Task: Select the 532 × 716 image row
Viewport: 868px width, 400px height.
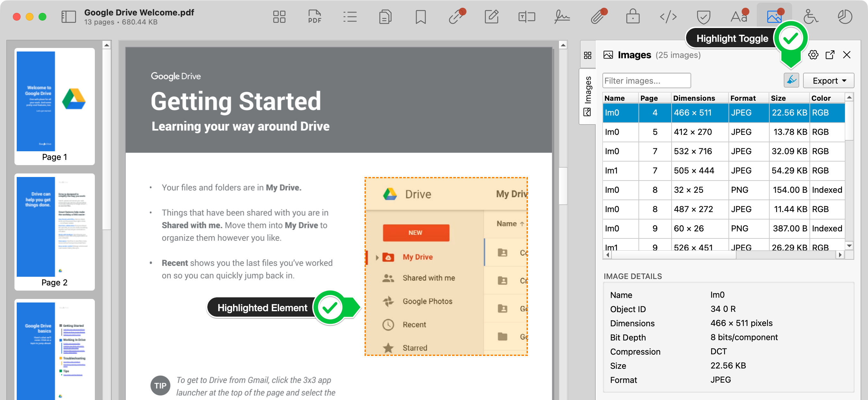Action: click(723, 151)
